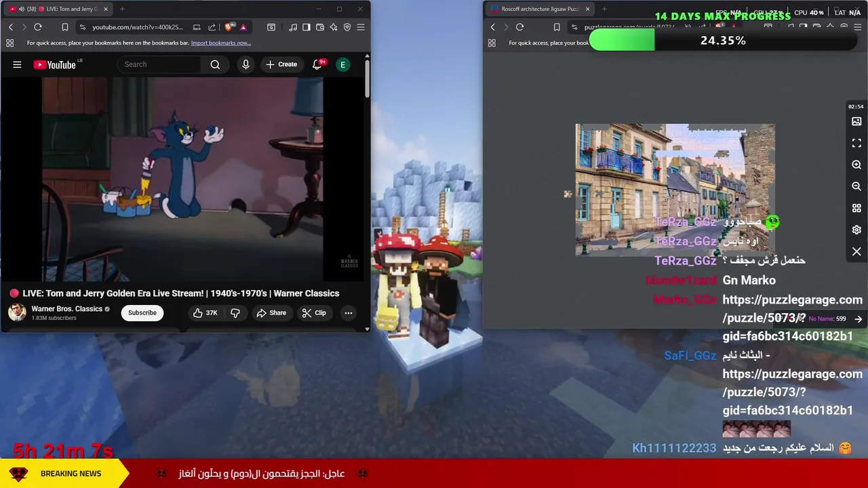Image resolution: width=868 pixels, height=488 pixels.
Task: Reload the puzzle garage page
Action: point(520,27)
